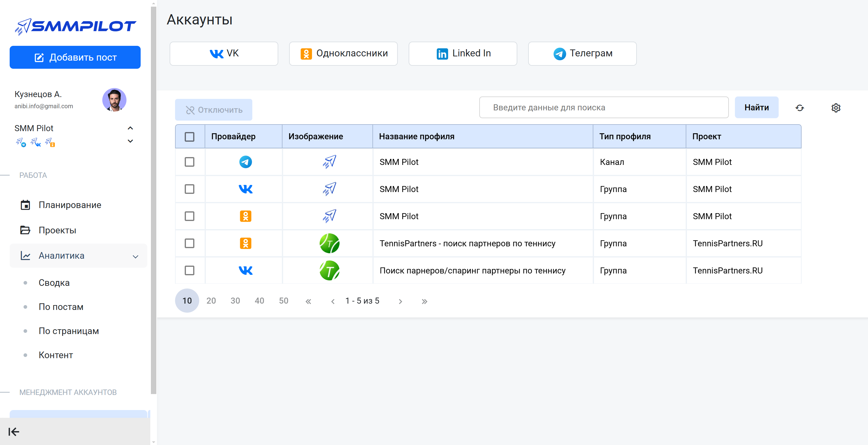Open the Сводка analytics page
This screenshot has width=868, height=445.
coord(54,282)
